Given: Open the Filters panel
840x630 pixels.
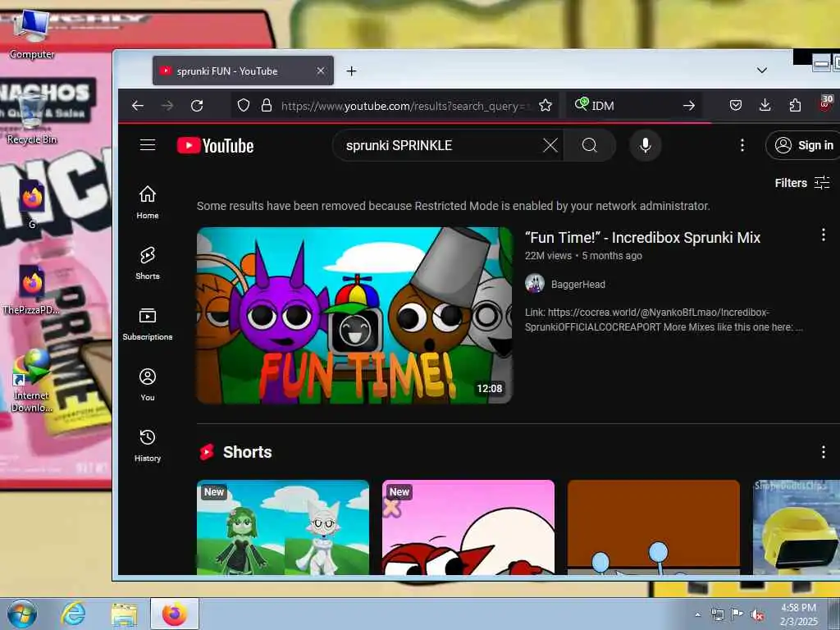Looking at the screenshot, I should point(802,183).
